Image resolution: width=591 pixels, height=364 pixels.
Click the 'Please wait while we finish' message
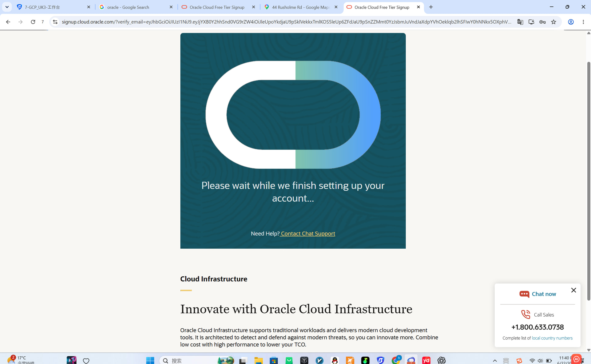(x=293, y=192)
